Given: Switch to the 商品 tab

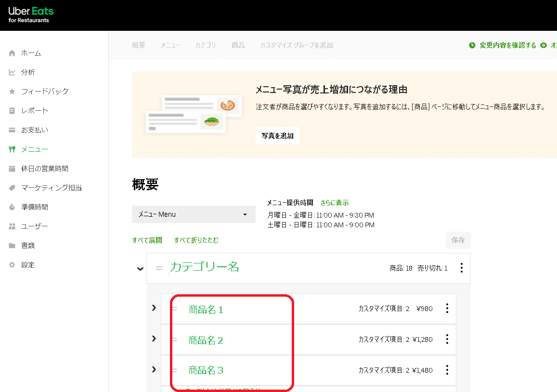Looking at the screenshot, I should [238, 45].
